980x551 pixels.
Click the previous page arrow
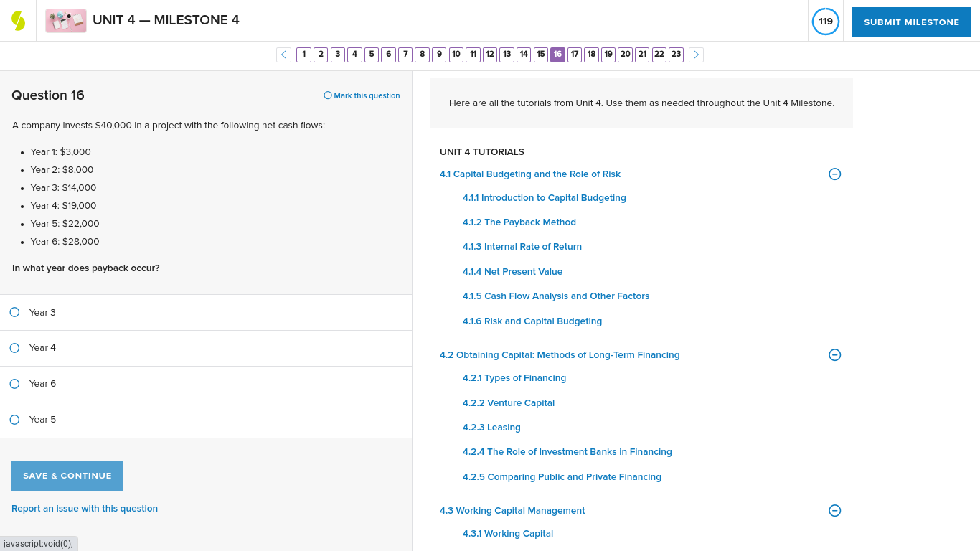coord(283,54)
